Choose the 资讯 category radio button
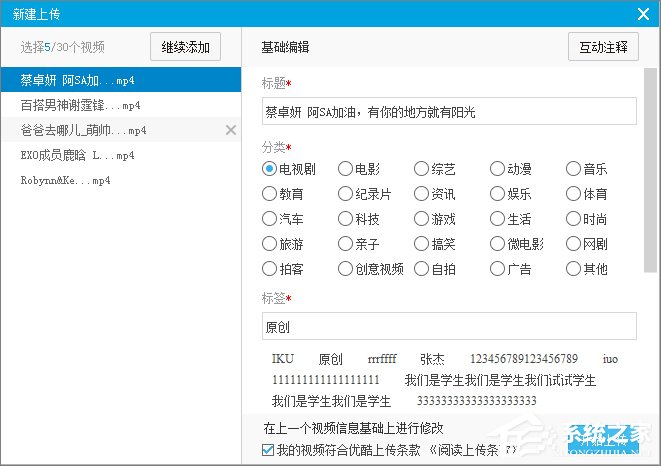 (x=421, y=194)
